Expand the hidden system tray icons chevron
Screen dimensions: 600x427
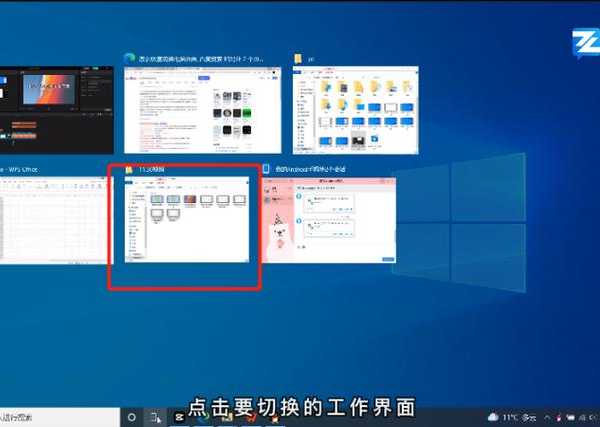548,417
